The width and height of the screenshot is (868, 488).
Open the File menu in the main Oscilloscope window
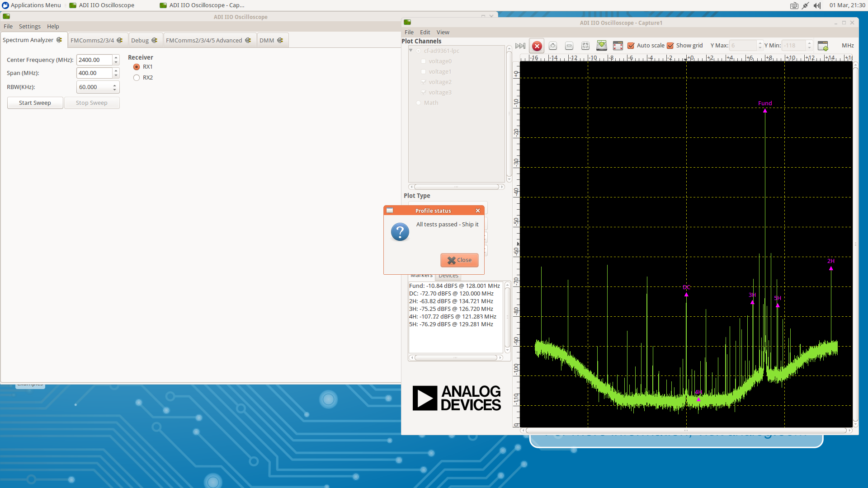click(8, 27)
